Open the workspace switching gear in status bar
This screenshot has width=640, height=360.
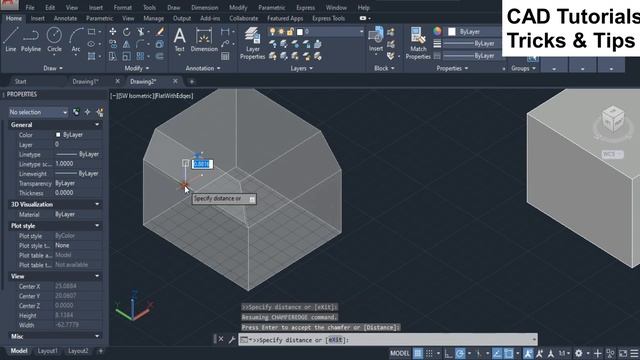point(578,353)
